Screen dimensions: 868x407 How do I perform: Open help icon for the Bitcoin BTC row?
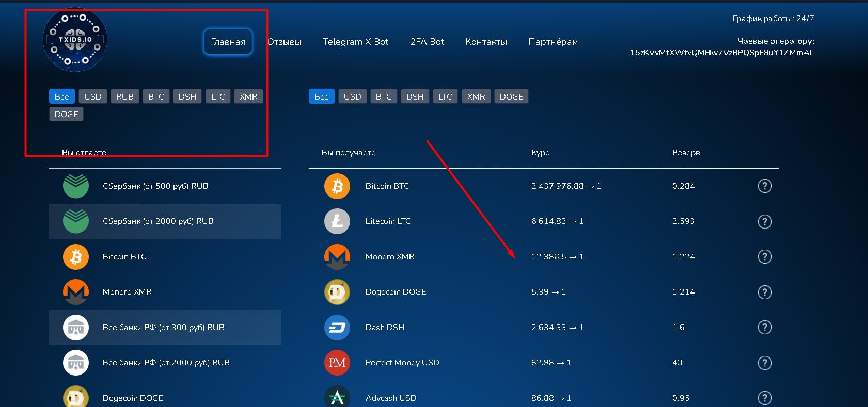(765, 186)
